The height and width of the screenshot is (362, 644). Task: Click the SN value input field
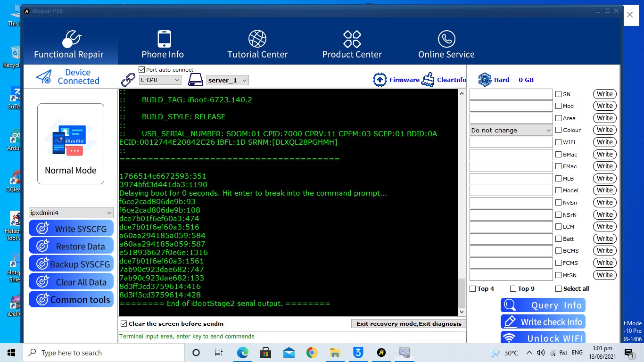pos(511,94)
